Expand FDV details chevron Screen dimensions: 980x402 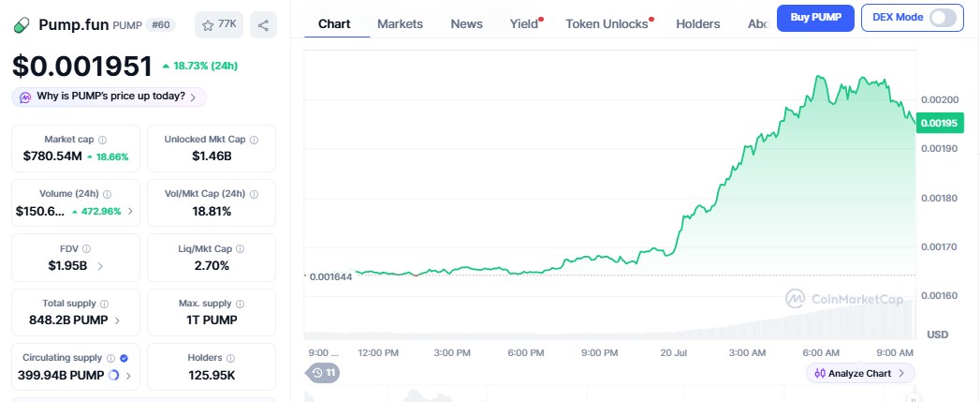(x=100, y=265)
